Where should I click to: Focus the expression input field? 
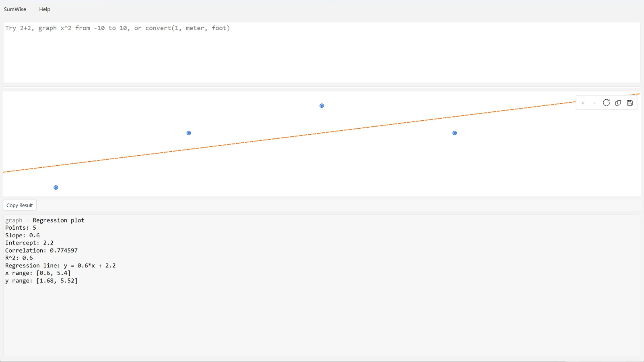[x=322, y=53]
